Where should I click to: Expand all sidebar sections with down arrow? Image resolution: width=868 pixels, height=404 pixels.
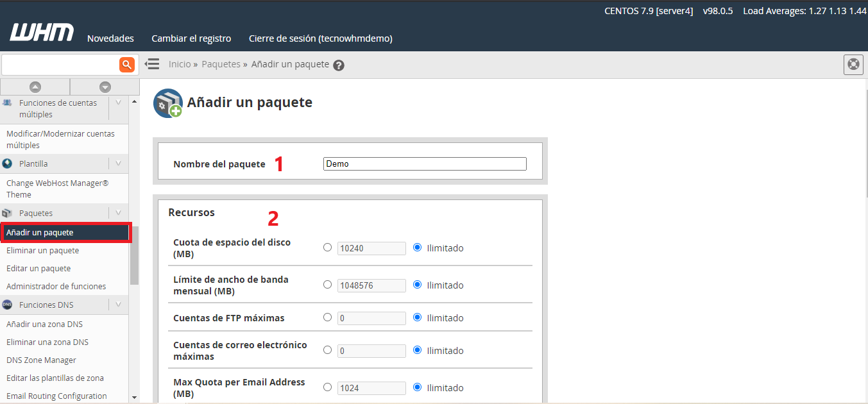[105, 87]
